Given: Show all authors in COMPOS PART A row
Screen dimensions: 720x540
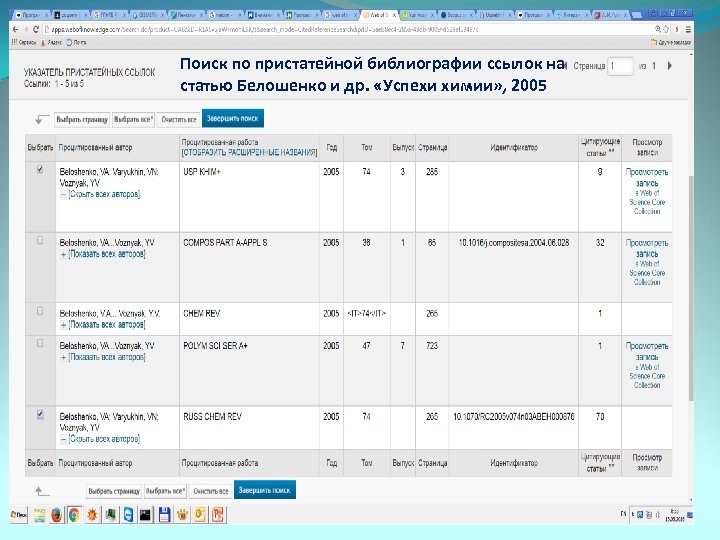Looking at the screenshot, I should click(x=103, y=254).
